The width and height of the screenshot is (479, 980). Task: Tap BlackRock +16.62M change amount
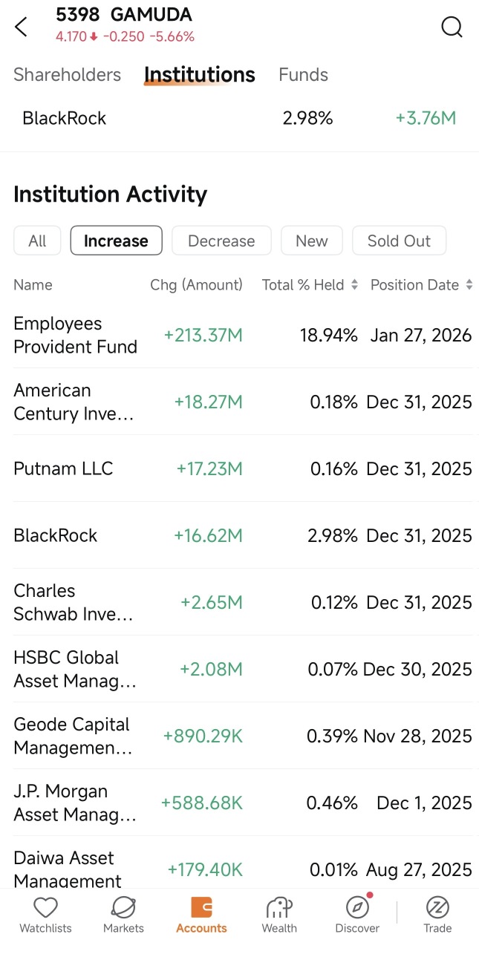208,535
